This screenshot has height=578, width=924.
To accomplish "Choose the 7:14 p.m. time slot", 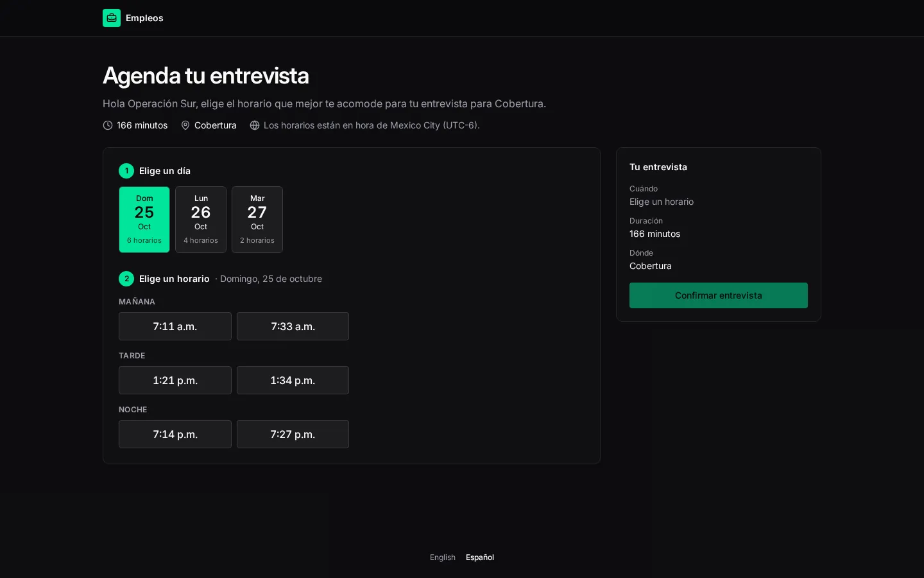I will coord(175,434).
